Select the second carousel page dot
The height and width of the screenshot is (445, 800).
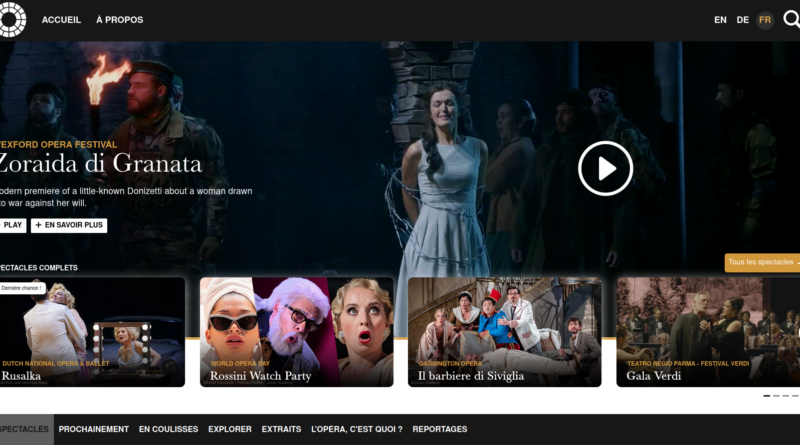tap(776, 396)
